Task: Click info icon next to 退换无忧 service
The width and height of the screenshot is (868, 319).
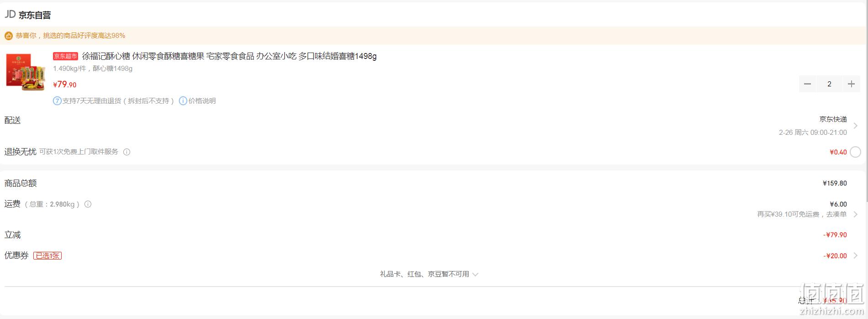Action: tap(127, 152)
